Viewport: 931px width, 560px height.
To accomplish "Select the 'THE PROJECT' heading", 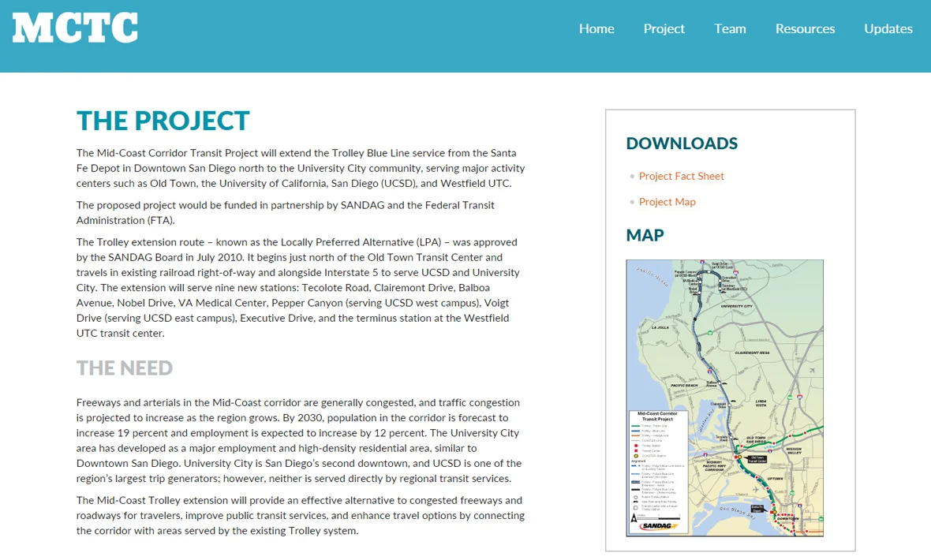I will click(x=163, y=121).
